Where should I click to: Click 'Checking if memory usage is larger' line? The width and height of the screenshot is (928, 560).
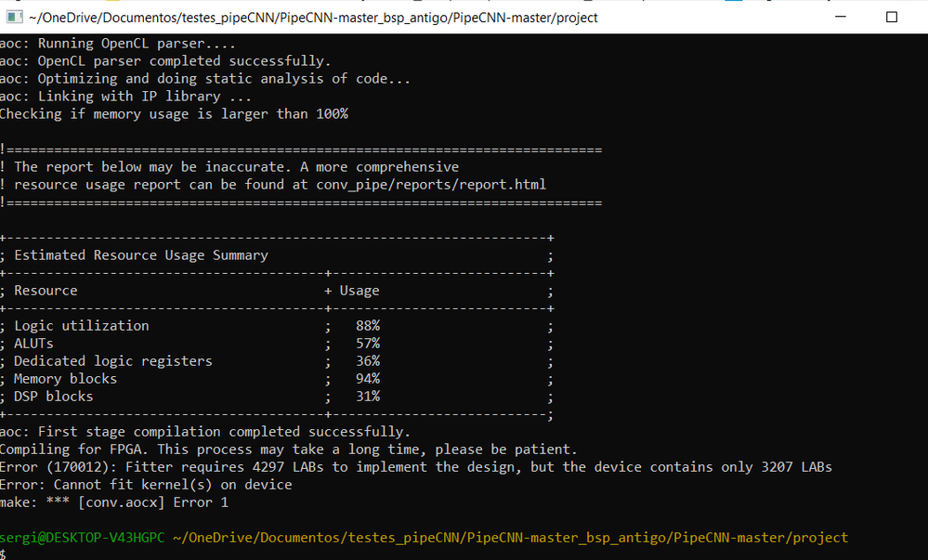pyautogui.click(x=174, y=114)
